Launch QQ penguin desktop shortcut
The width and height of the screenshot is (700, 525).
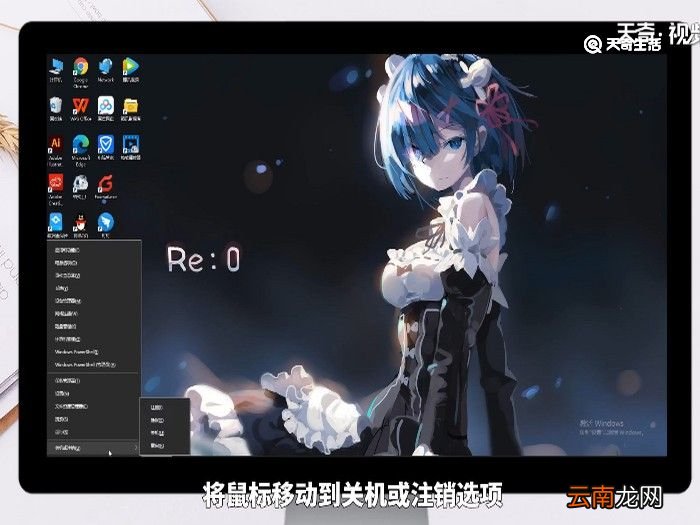coord(81,225)
